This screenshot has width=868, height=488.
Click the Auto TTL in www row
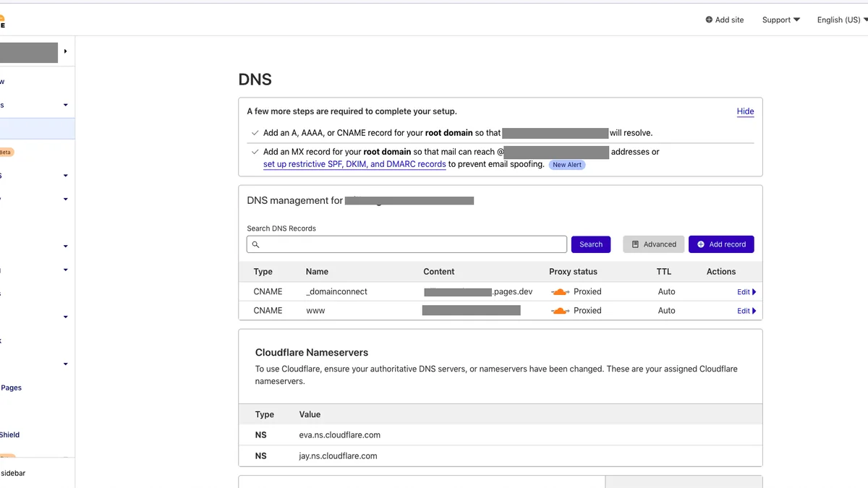pyautogui.click(x=667, y=311)
